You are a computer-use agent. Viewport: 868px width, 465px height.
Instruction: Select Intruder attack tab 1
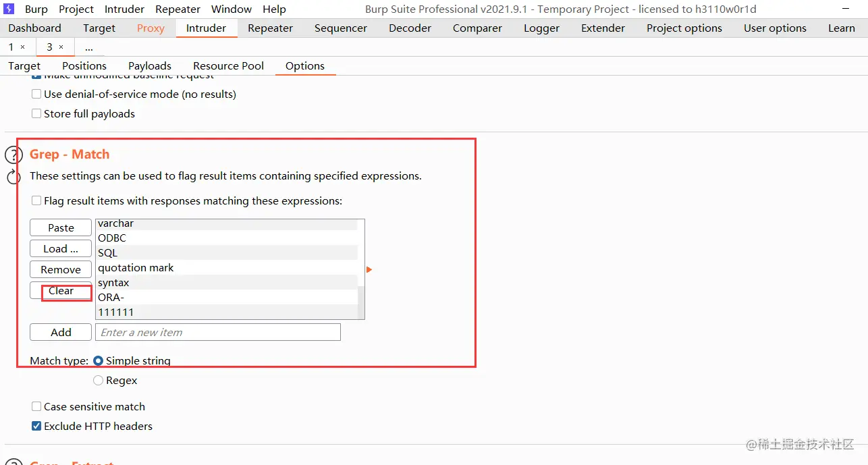coord(11,47)
